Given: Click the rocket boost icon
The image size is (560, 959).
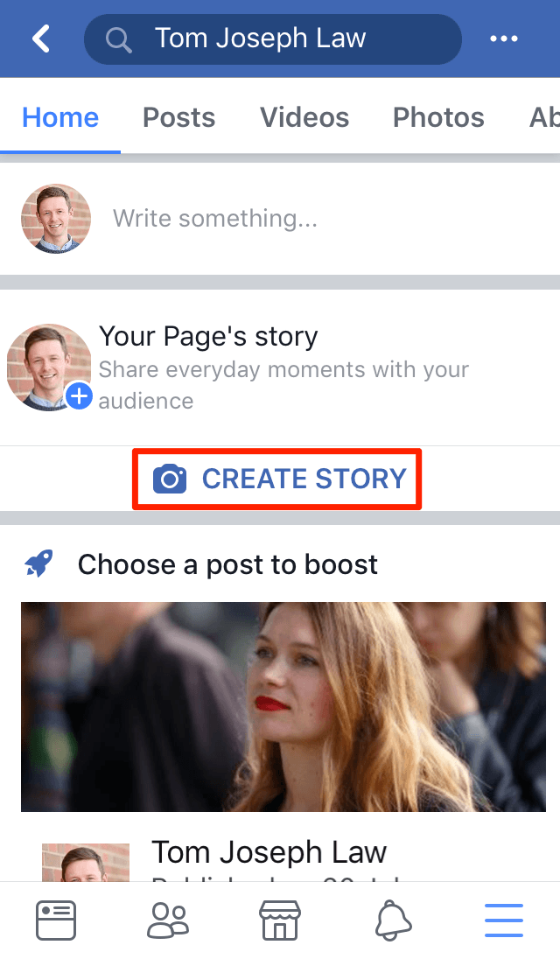Looking at the screenshot, I should tap(32, 563).
